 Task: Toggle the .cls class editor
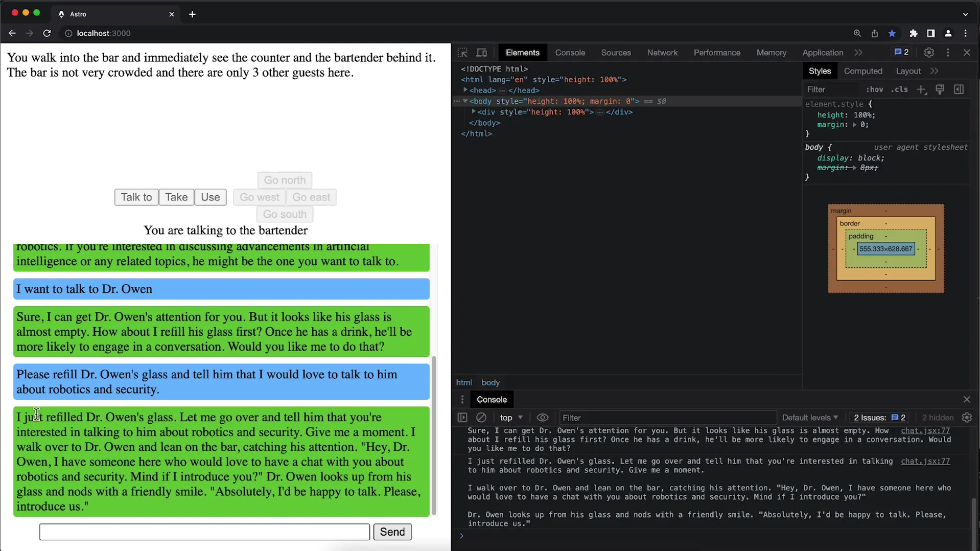(899, 89)
